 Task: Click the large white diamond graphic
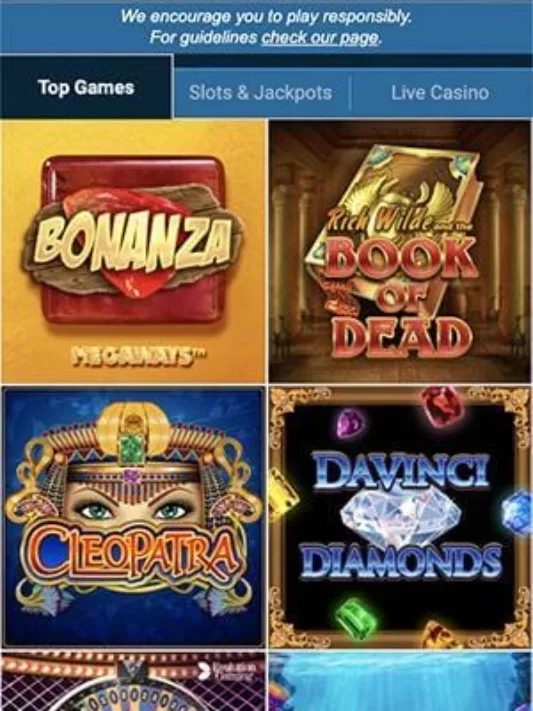(400, 518)
